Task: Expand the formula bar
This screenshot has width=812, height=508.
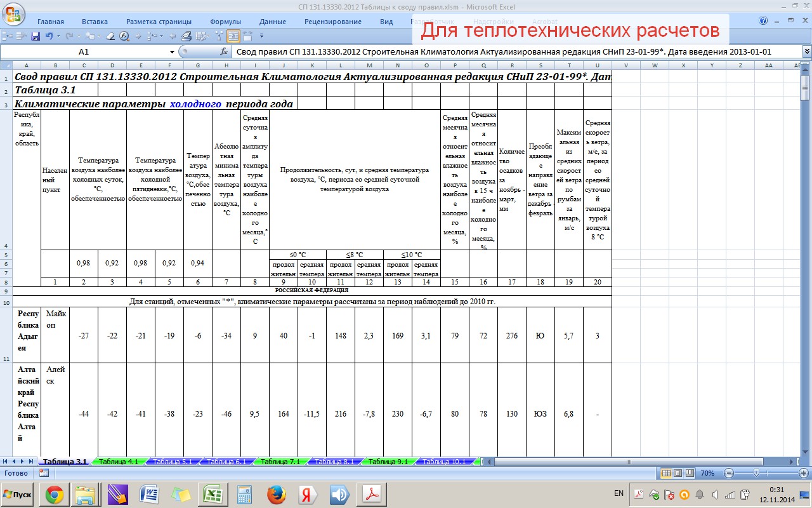Action: pyautogui.click(x=806, y=52)
